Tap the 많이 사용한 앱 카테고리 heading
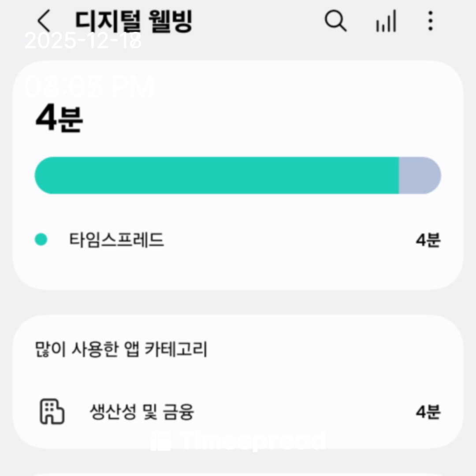The image size is (476, 476). pos(121,350)
